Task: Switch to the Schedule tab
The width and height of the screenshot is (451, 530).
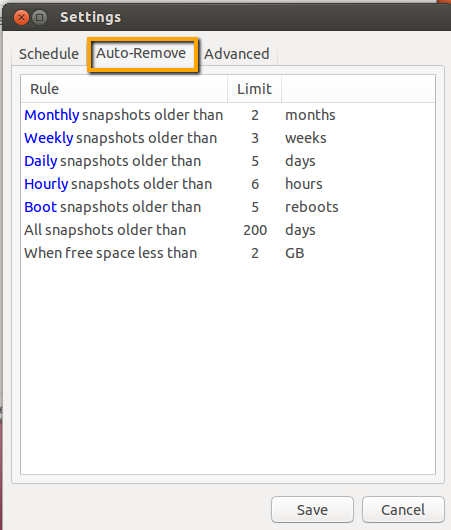Action: [x=49, y=54]
